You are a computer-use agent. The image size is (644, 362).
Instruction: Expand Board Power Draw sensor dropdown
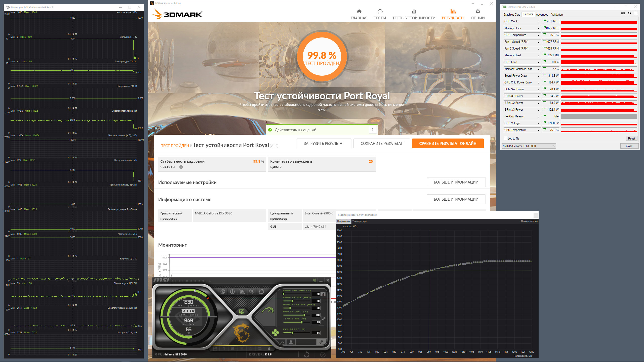point(538,76)
